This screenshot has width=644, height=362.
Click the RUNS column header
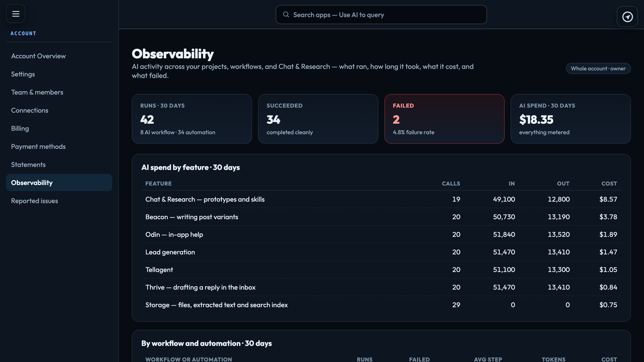365,359
